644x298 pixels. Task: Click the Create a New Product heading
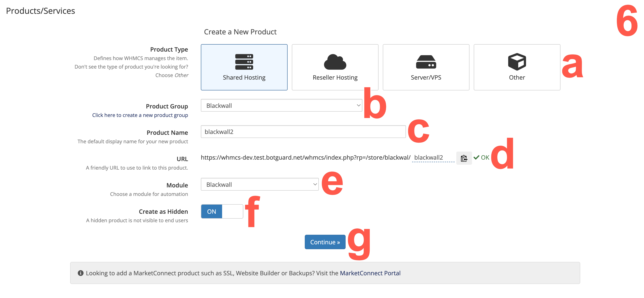pos(240,32)
